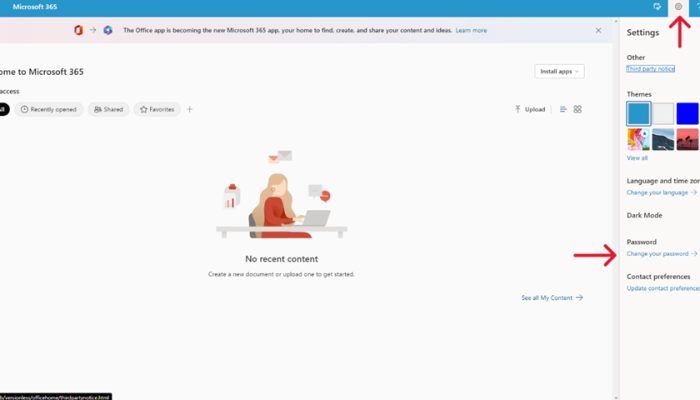This screenshot has width=700, height=400.
Task: Select the bright blue theme swatch
Action: (688, 113)
